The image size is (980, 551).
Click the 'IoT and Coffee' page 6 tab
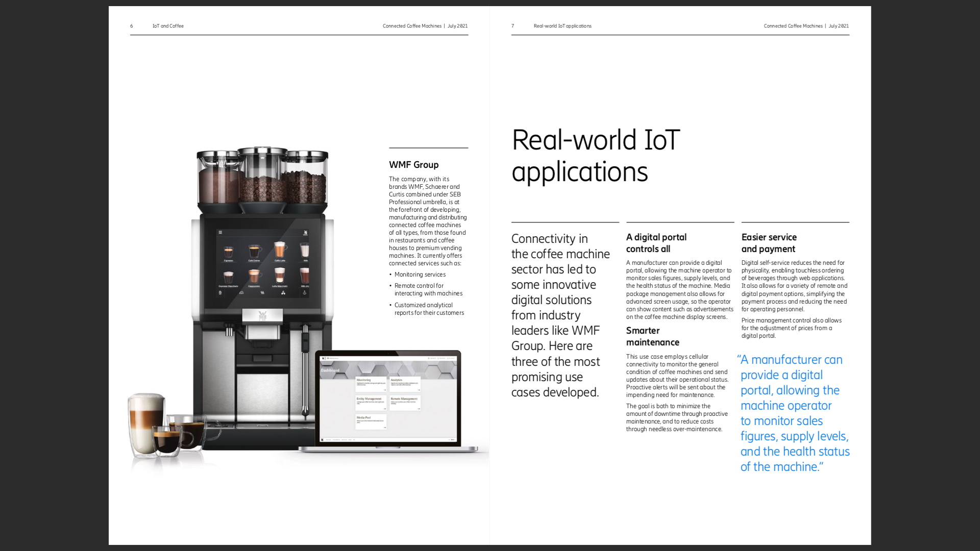[167, 26]
